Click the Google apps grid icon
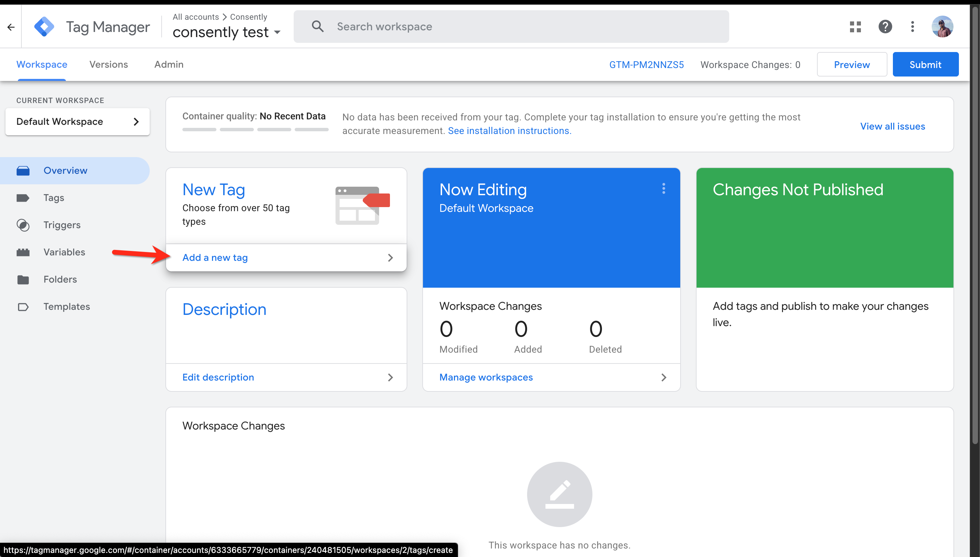Viewport: 980px width, 557px height. tap(855, 27)
